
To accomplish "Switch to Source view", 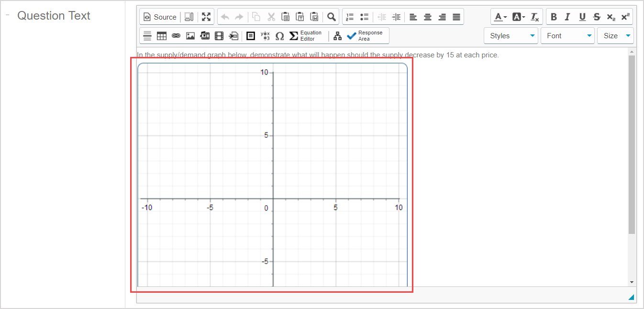I will (160, 16).
